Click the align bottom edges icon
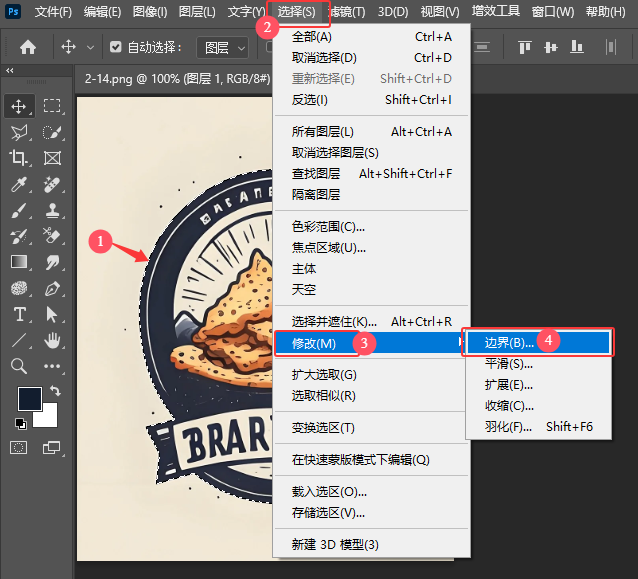 coord(577,47)
